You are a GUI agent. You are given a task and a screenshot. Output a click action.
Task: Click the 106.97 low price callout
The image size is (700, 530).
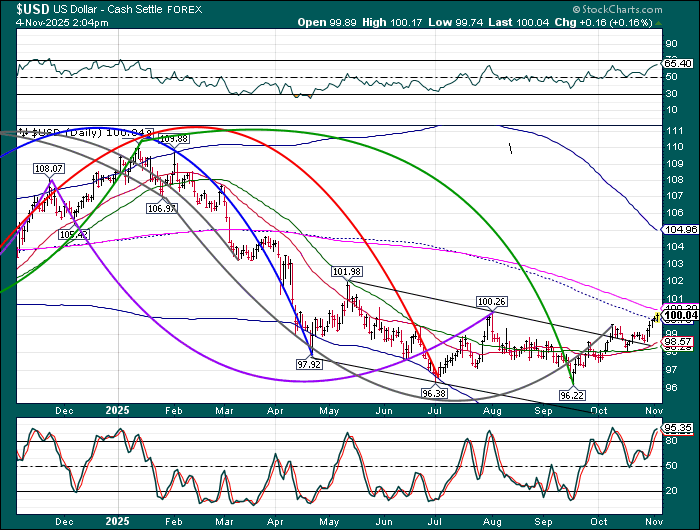click(x=160, y=208)
